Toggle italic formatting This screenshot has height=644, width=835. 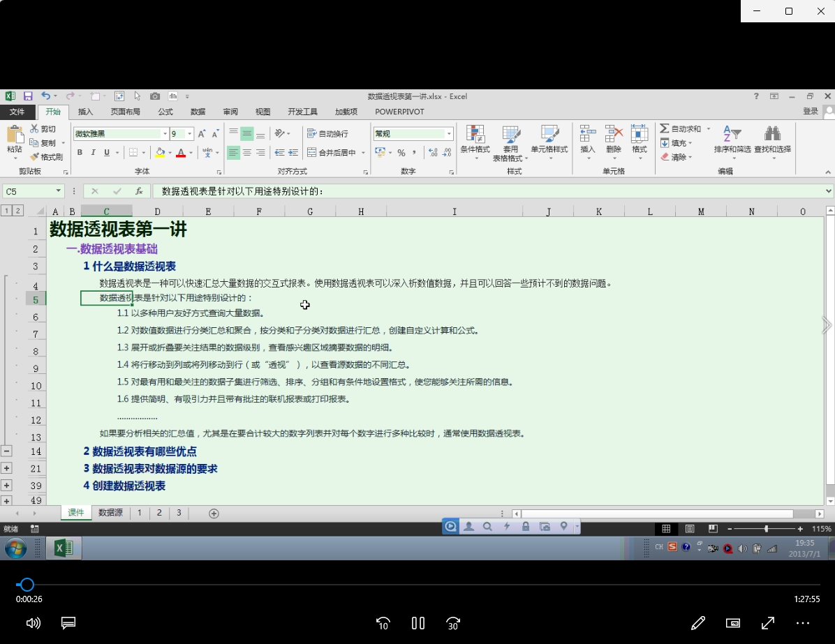coord(91,152)
